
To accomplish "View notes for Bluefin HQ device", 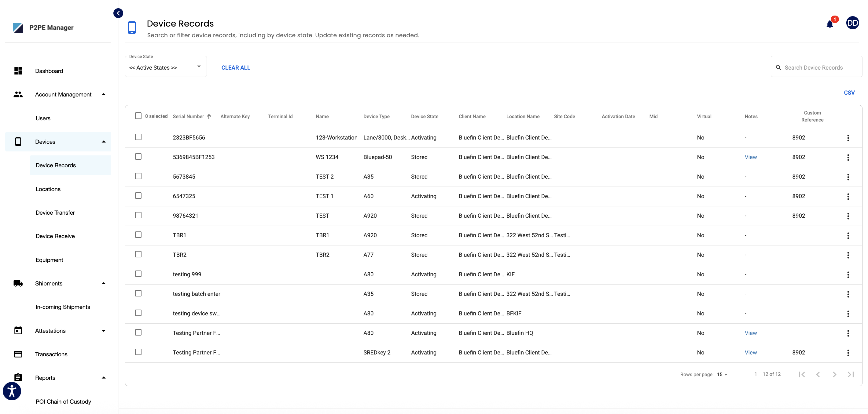I will 750,333.
